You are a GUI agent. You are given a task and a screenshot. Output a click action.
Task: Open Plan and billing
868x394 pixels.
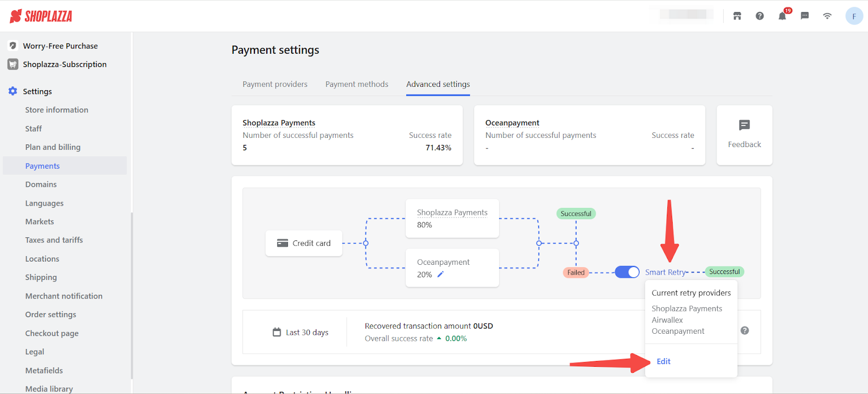coord(53,147)
